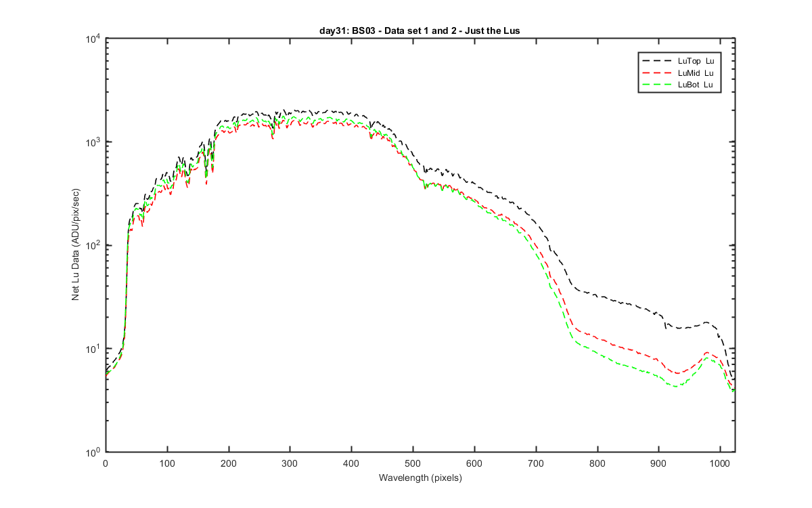This screenshot has width=812, height=508.
Task: Click the y-axis tick label 10^0
Action: (93, 450)
